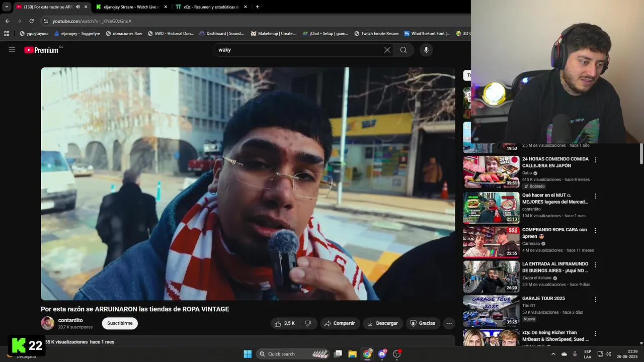
Task: Open Discord from taskbar
Action: tap(382, 354)
